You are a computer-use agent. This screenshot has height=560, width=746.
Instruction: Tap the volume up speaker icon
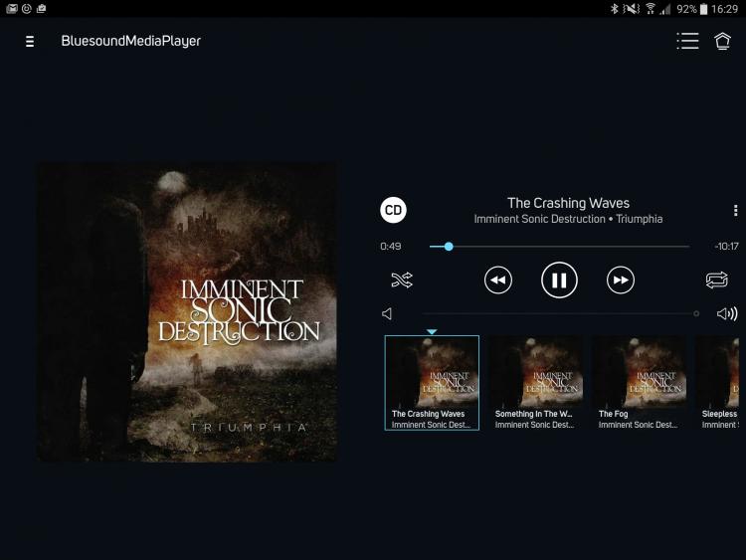coord(727,313)
